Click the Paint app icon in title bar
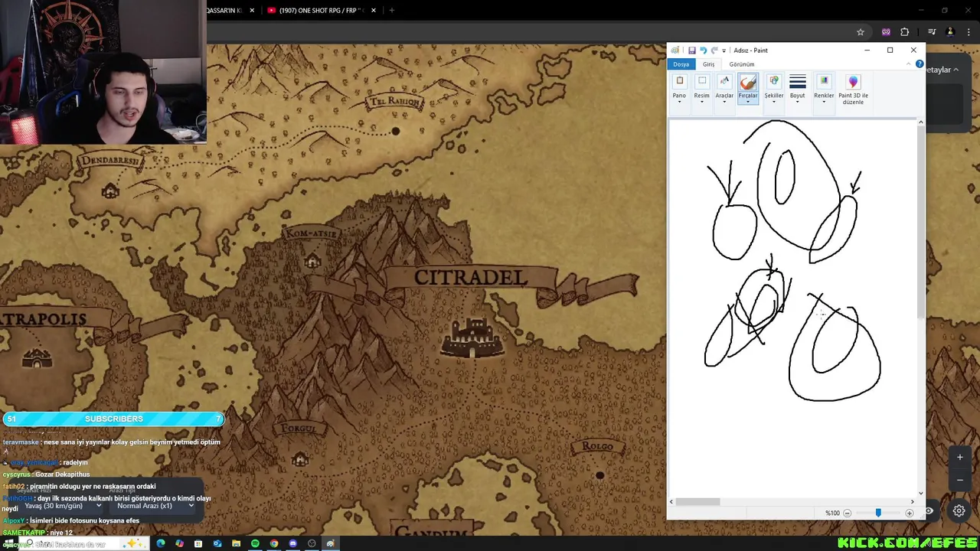This screenshot has height=551, width=980. point(675,51)
